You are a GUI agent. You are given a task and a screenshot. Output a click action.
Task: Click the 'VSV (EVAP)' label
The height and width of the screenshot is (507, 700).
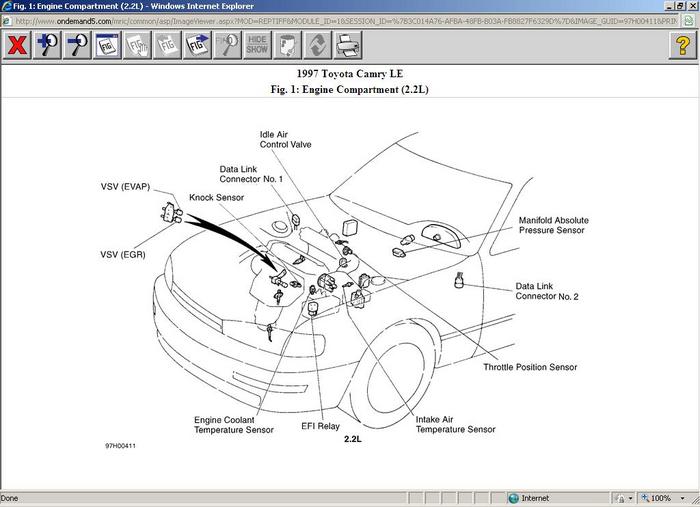(x=125, y=187)
